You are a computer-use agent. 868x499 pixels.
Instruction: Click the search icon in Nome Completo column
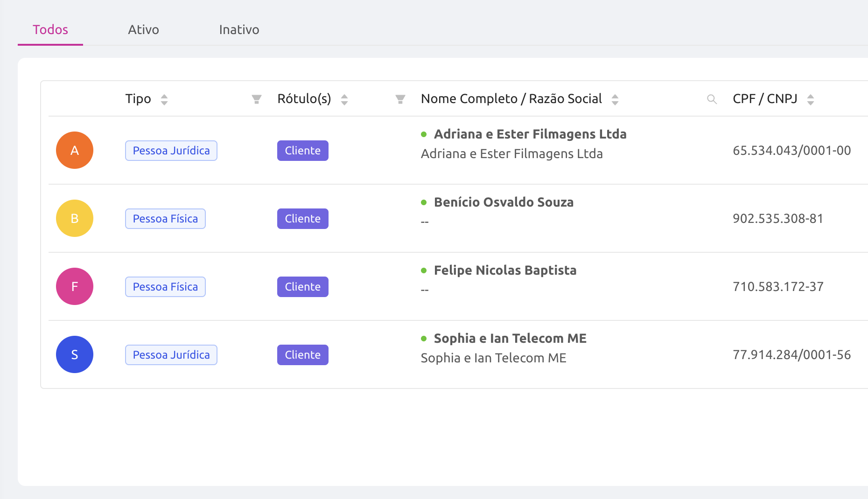point(712,99)
